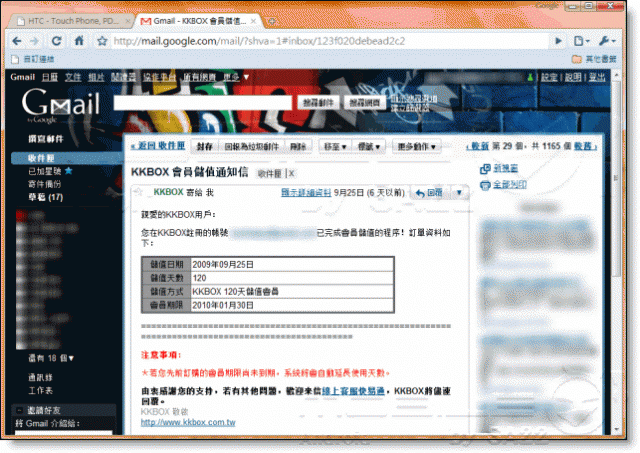Expand the 更多 dropdown in top navigation

tap(236, 77)
